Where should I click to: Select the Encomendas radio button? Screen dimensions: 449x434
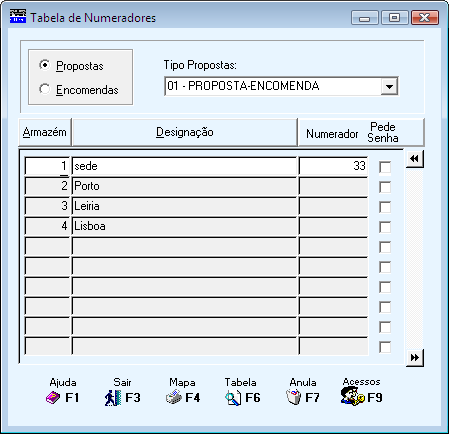(44, 89)
